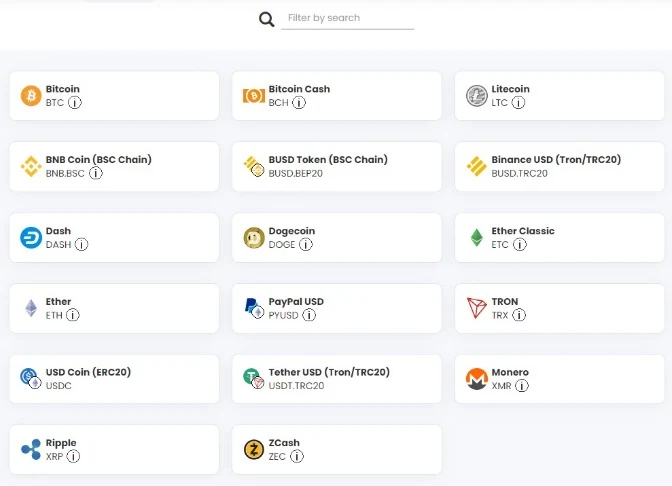
Task: Select the Monero card title
Action: (510, 372)
